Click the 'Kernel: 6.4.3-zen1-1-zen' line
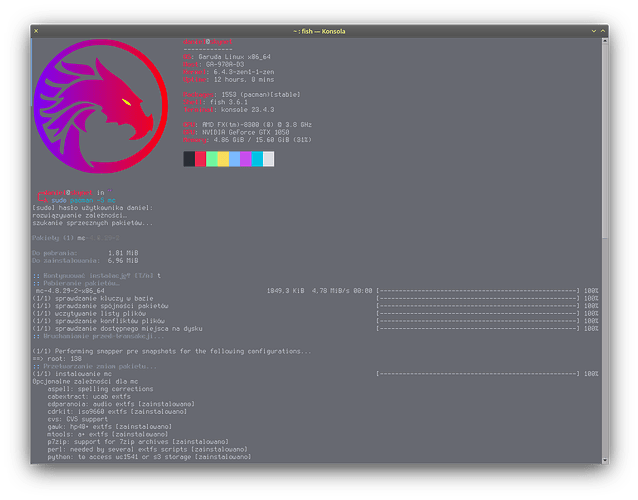 pyautogui.click(x=229, y=72)
